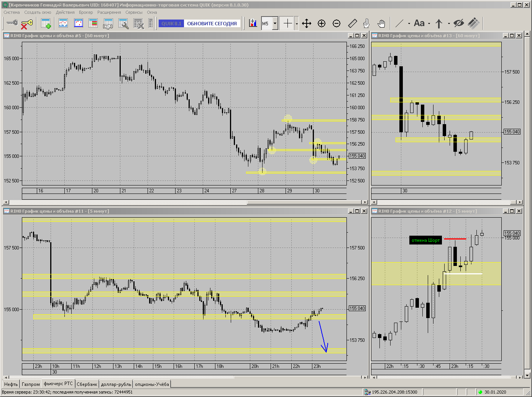
Task: Click the title bar of chart #13
Action: tap(447, 36)
